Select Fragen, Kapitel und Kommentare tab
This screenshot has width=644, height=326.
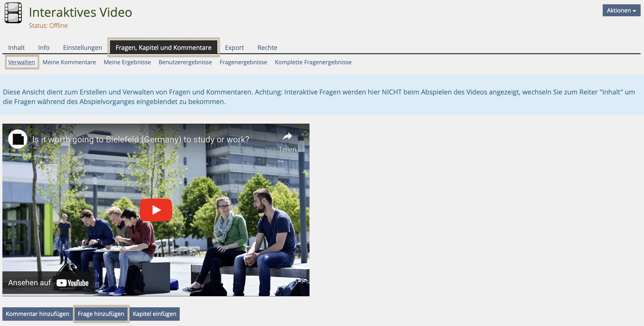point(163,47)
